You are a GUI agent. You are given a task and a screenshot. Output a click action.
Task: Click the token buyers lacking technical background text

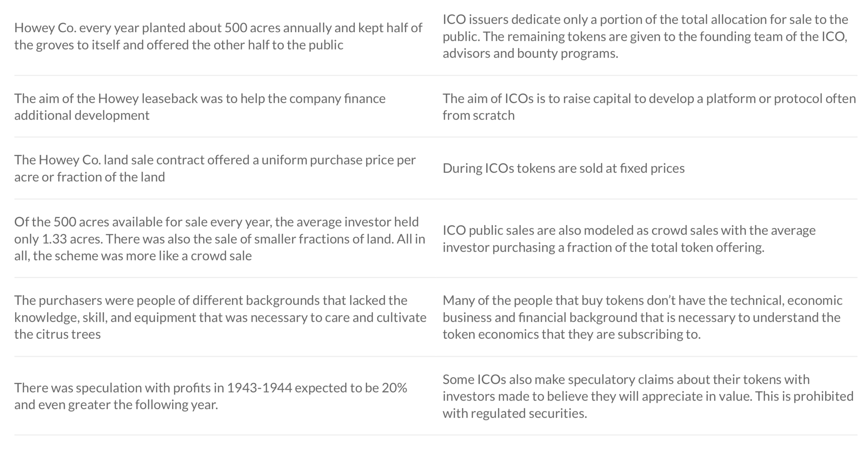point(642,317)
